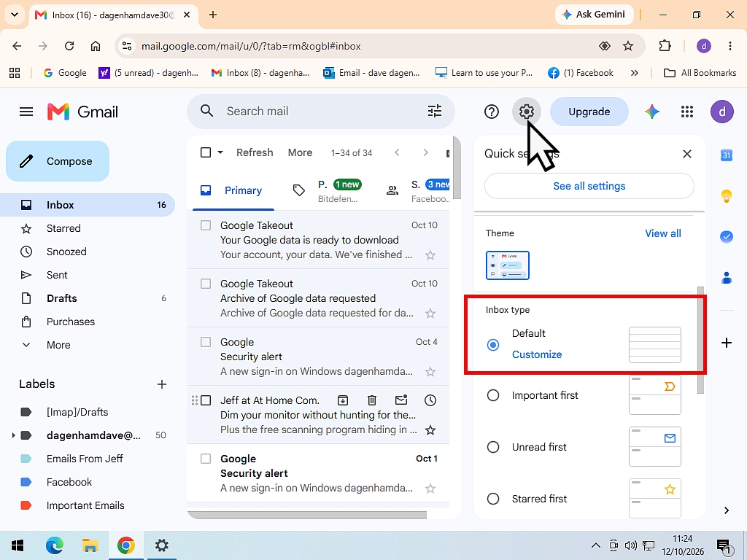
Task: Expand the dagenhamdave@ label tree
Action: 13,435
